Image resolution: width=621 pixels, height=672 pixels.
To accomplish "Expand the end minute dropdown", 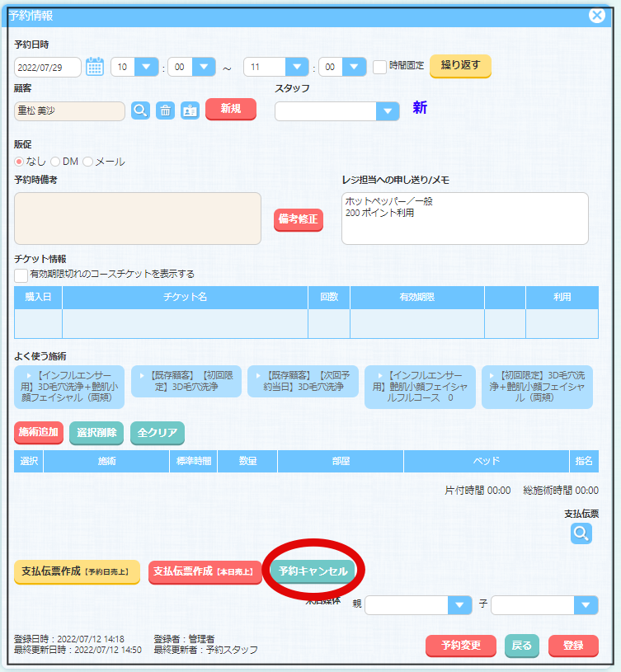I will point(354,67).
